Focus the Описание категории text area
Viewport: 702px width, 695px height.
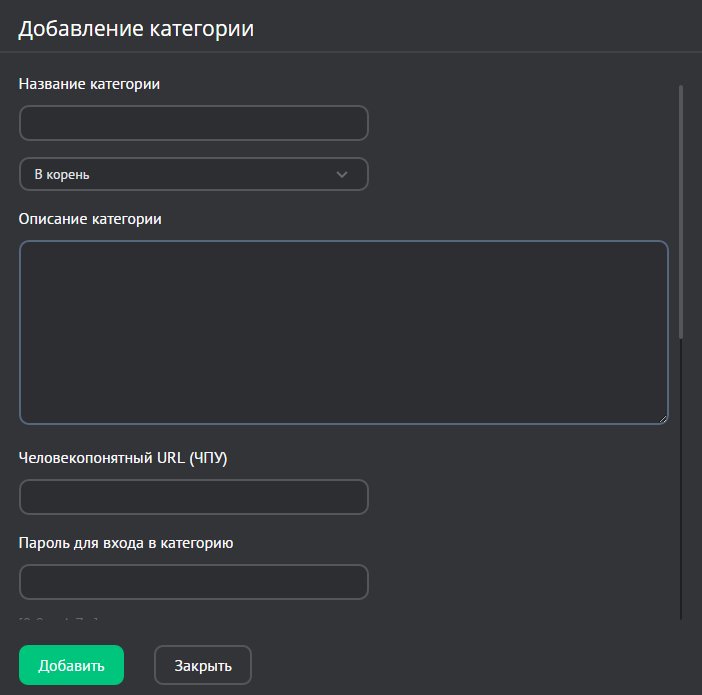pos(343,331)
